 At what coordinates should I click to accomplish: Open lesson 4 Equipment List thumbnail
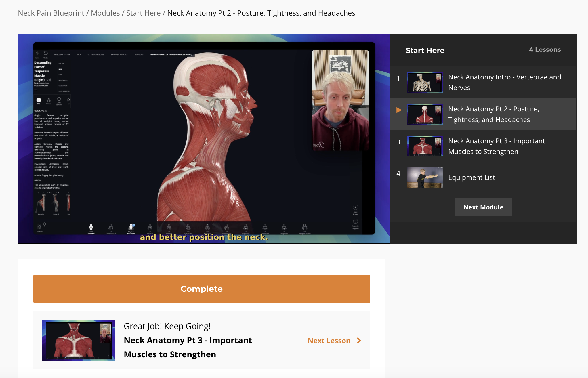(425, 177)
